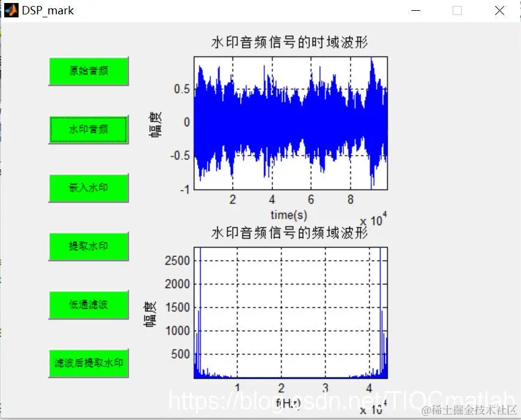Click the DSP_mark window title text
Image resolution: width=521 pixels, height=420 pixels.
click(47, 11)
